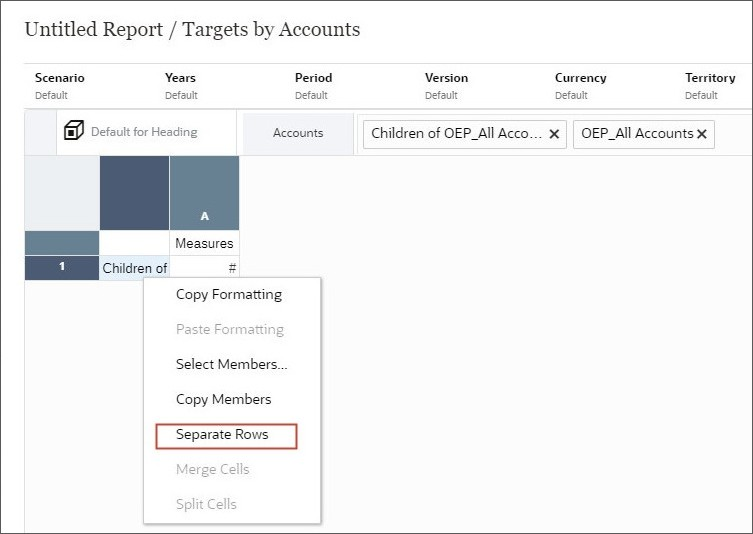753x534 pixels.
Task: Open the Territory dimension selector
Action: tap(710, 86)
